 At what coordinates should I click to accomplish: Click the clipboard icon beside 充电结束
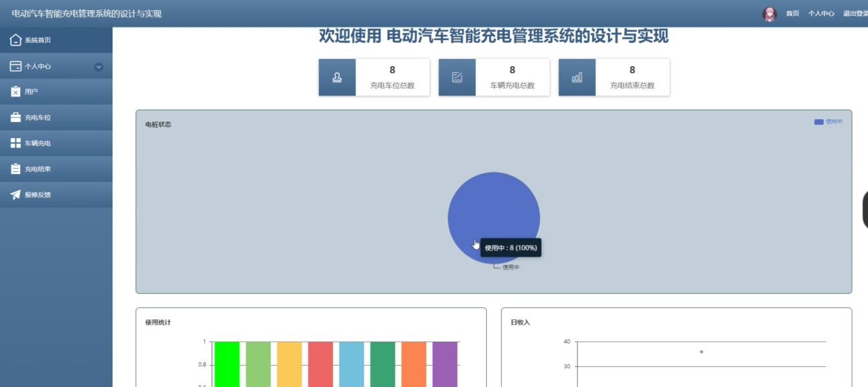(15, 169)
